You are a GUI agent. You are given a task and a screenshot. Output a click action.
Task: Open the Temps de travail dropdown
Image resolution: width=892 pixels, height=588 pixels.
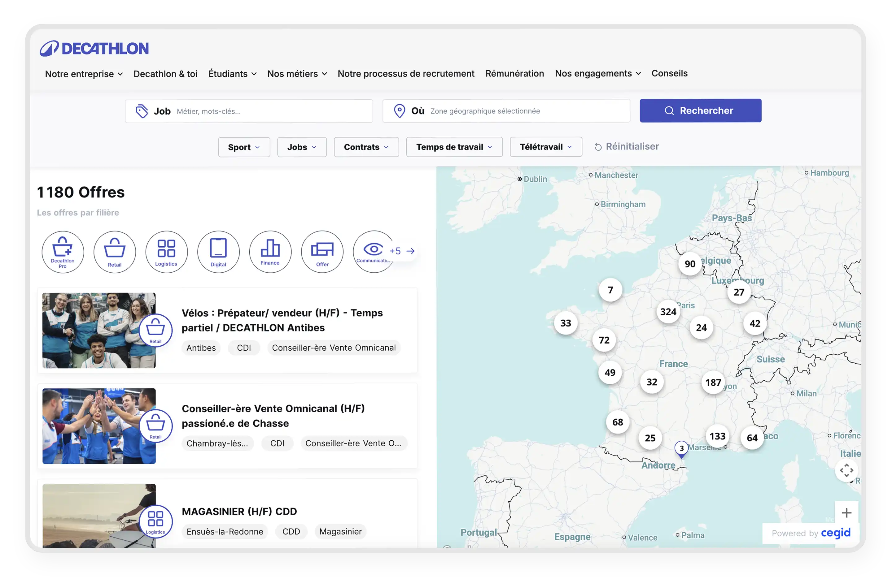pyautogui.click(x=454, y=147)
